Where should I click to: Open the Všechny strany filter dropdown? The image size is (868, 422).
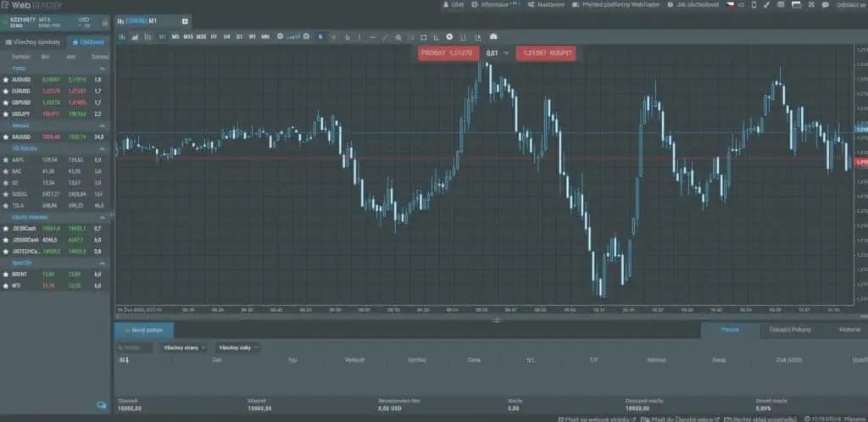pyautogui.click(x=184, y=348)
